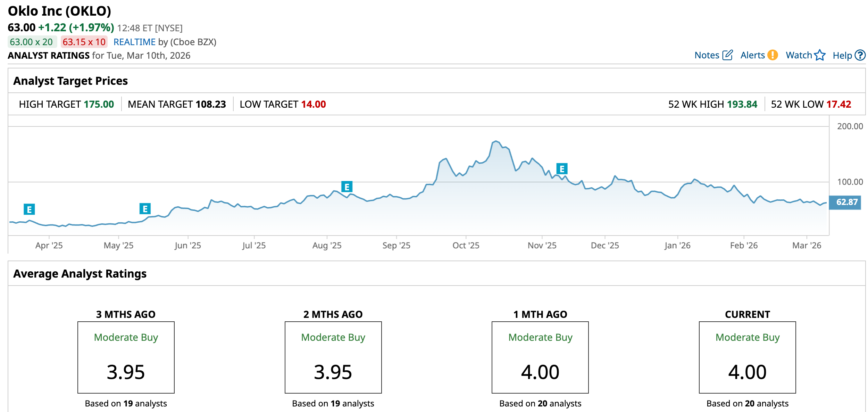Click the earnings marker near May '25

coord(145,209)
